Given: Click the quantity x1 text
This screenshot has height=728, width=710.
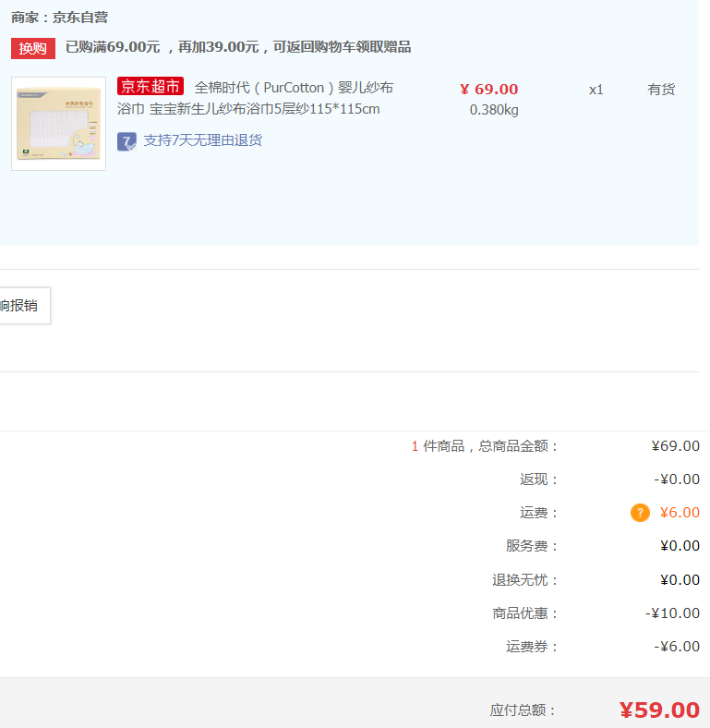Looking at the screenshot, I should [x=596, y=90].
